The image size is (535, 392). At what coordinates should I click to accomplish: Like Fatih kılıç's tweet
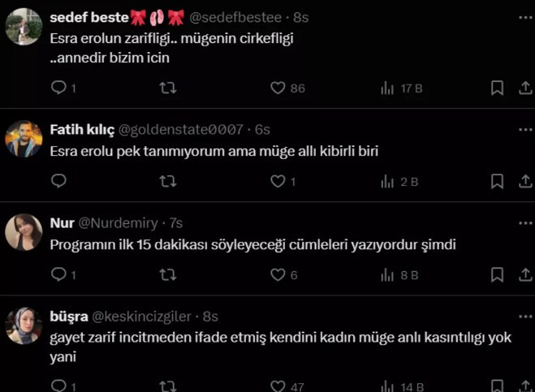[278, 181]
